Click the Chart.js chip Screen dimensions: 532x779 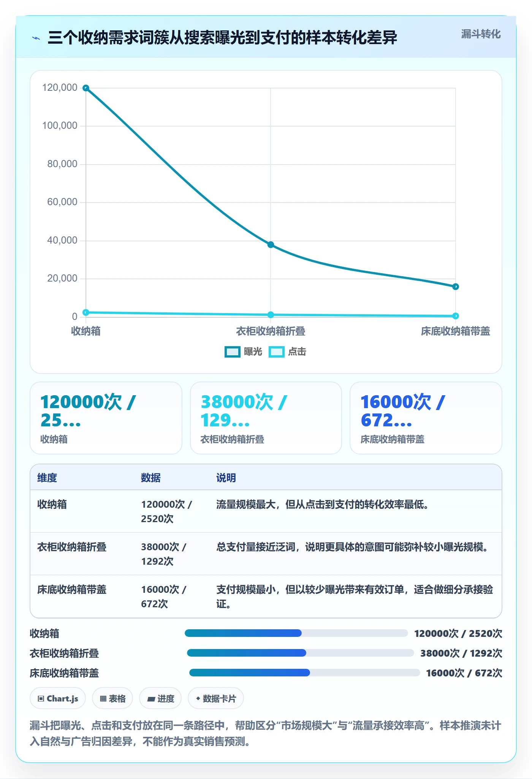click(58, 698)
